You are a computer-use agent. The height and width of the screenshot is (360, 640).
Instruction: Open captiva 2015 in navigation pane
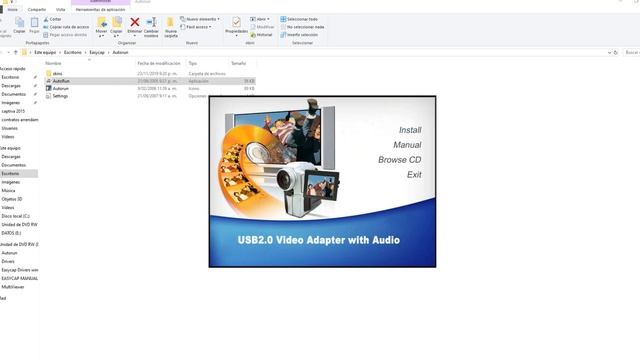(13, 111)
